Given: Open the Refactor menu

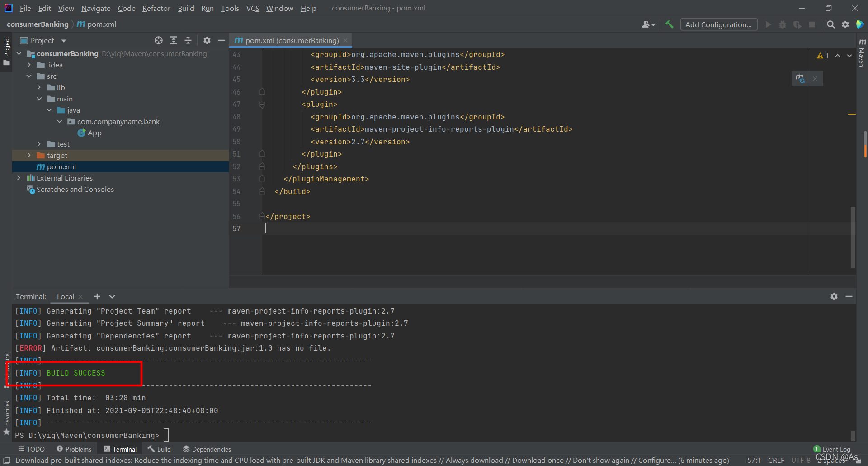Looking at the screenshot, I should click(x=156, y=8).
